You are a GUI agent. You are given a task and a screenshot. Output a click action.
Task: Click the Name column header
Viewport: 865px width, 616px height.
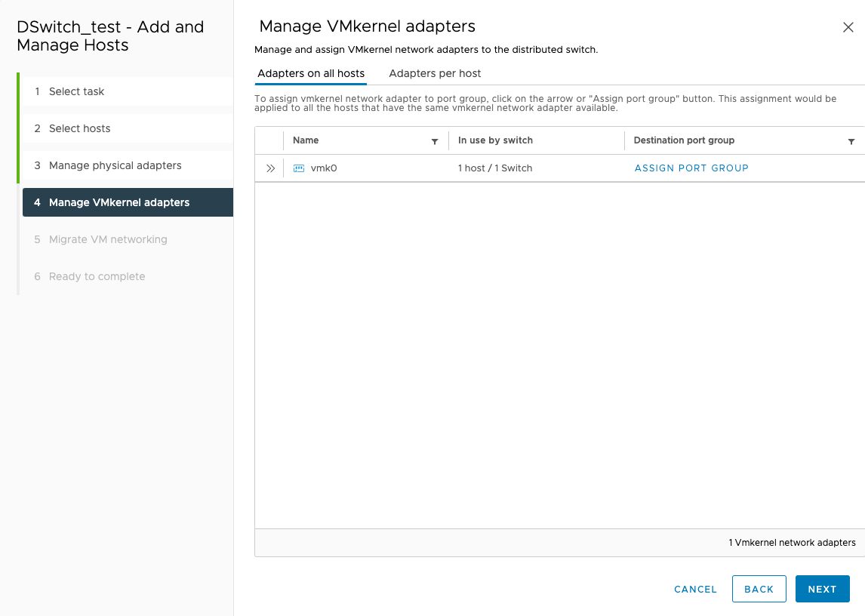coord(306,140)
